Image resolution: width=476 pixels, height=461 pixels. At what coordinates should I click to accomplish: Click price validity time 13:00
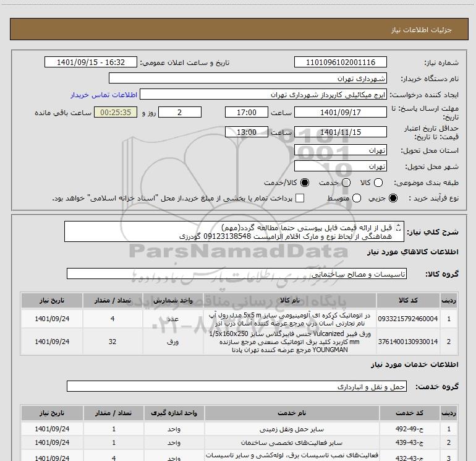point(247,132)
